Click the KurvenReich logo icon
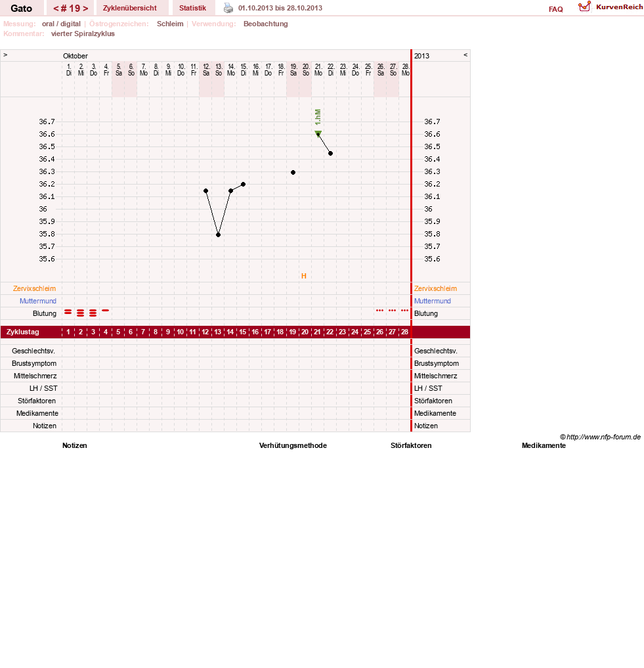 [584, 7]
